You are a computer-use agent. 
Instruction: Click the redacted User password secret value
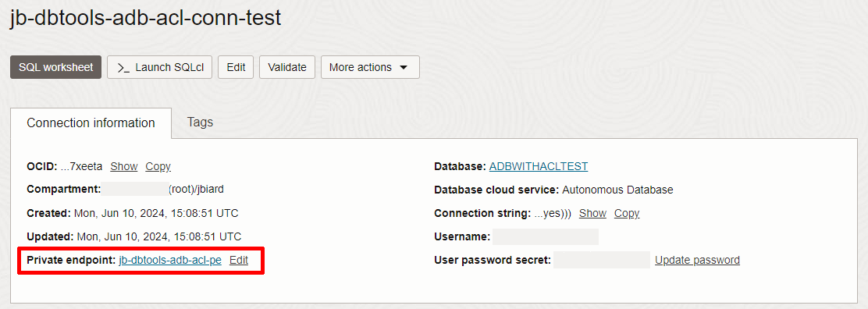click(602, 260)
